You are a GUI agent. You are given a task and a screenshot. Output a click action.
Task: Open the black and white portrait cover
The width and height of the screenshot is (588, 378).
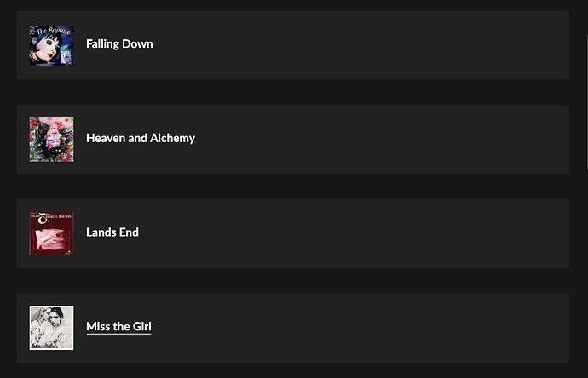click(x=52, y=328)
